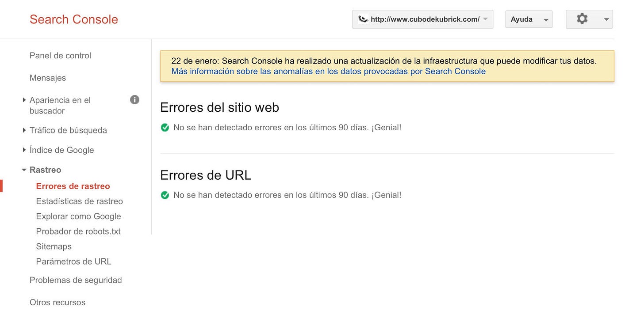Image resolution: width=644 pixels, height=314 pixels.
Task: Open Parámetros de URL
Action: point(74,261)
